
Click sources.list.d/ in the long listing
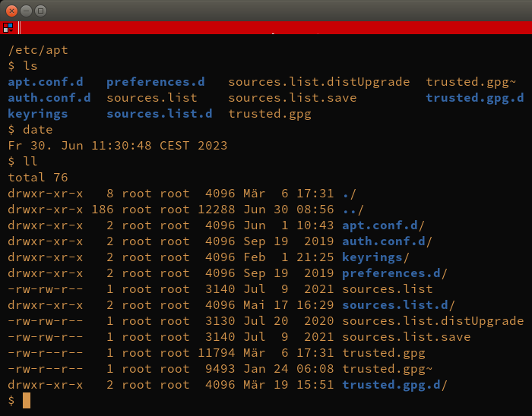[398, 305]
